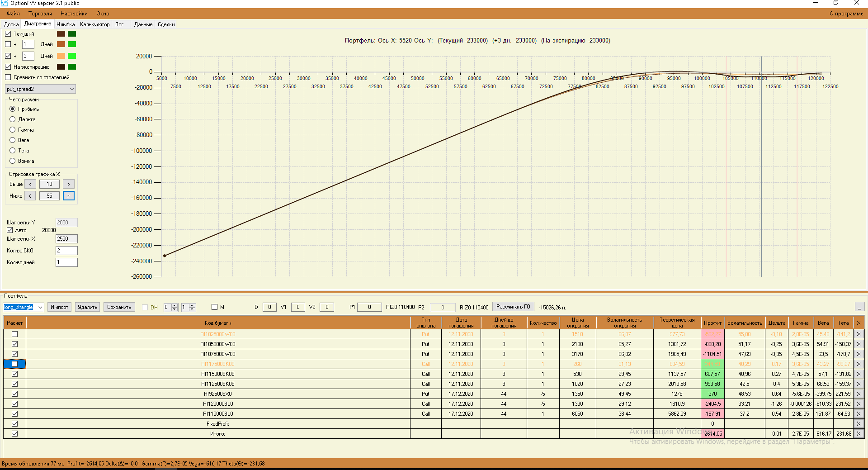The width and height of the screenshot is (868, 470).
Task: Collapse the portfolio panel with underscore button
Action: (x=860, y=307)
